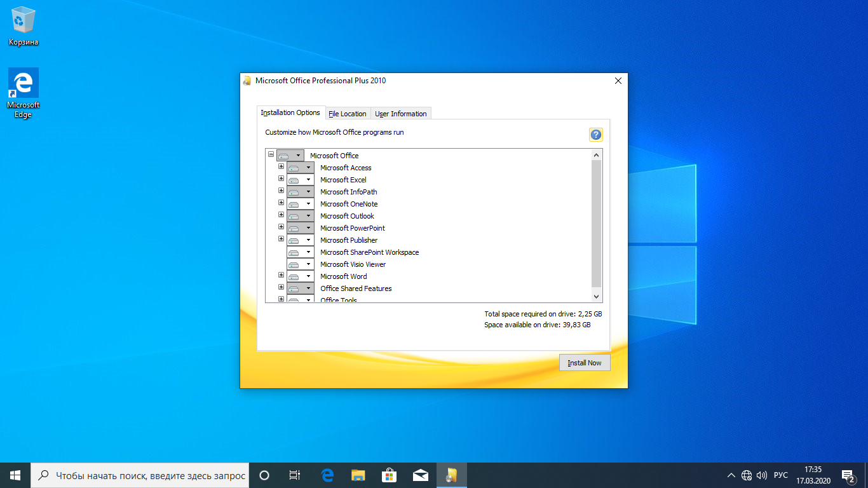Select the Microsoft PowerPoint label
This screenshot has width=868, height=488.
click(x=353, y=228)
